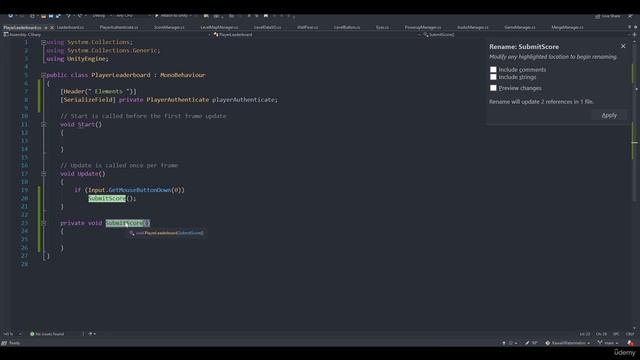Click the navigate back toolbar icon

click(10, 16)
